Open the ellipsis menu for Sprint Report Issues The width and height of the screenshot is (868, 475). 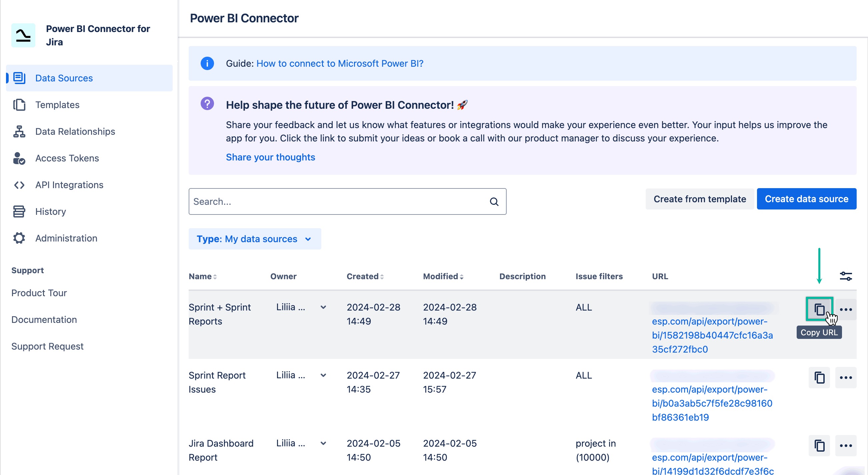pyautogui.click(x=846, y=378)
